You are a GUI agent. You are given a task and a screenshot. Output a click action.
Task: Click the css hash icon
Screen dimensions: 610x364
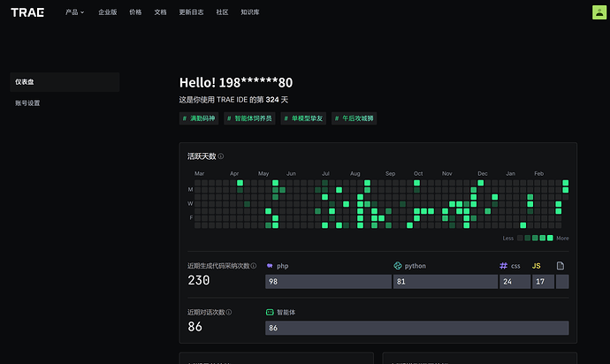click(503, 266)
